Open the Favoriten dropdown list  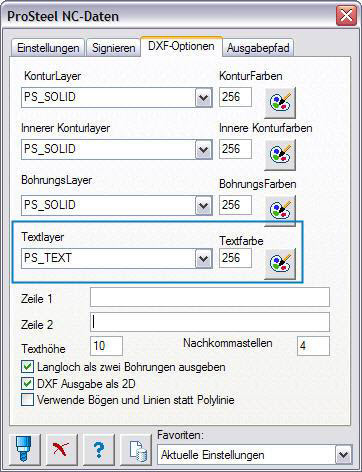343,455
